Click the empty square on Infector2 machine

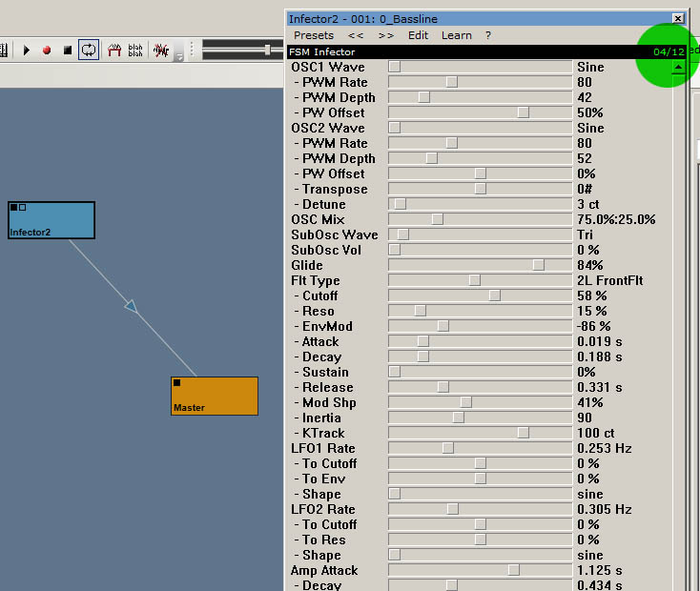pyautogui.click(x=23, y=207)
